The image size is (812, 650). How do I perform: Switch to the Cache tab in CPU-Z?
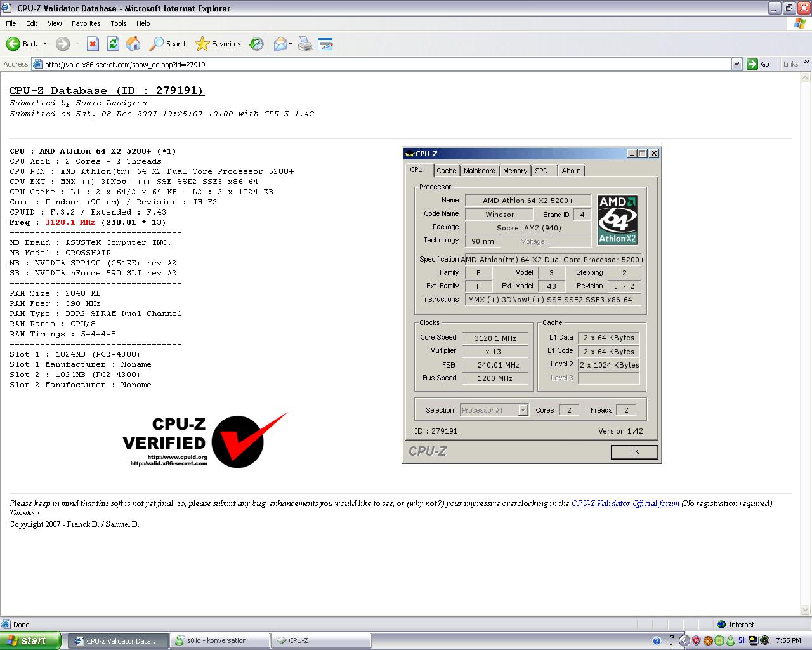tap(446, 171)
